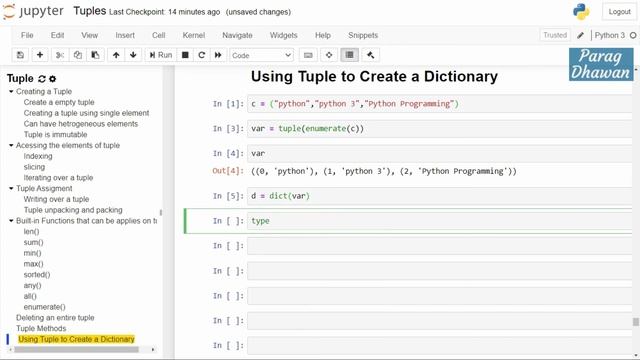Viewport: 640px width, 360px height.
Task: Restart the kernel icon
Action: pos(201,55)
